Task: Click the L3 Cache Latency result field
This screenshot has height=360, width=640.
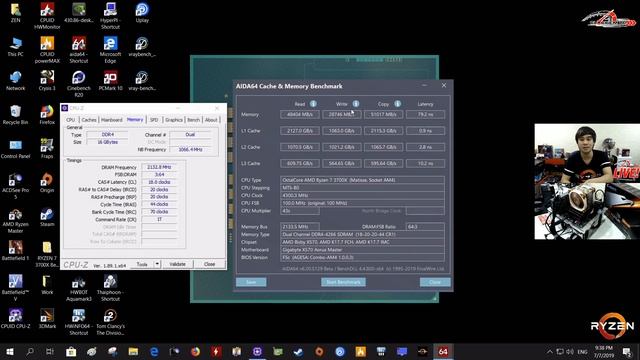Action: 425,163
